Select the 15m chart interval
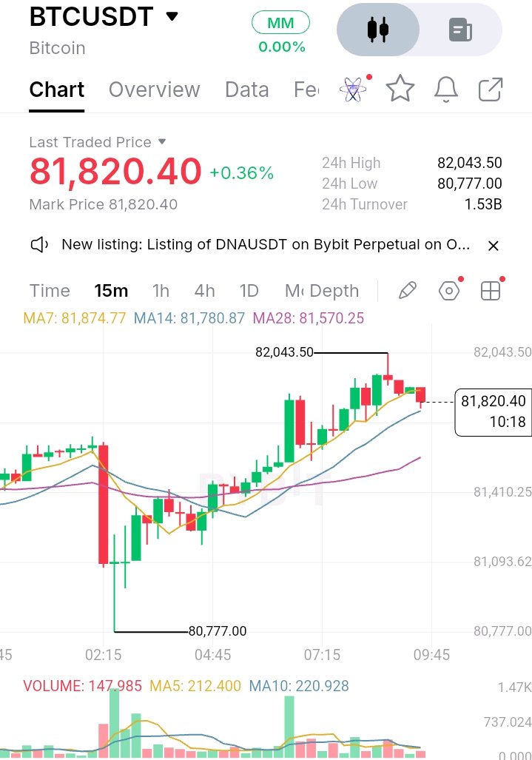The width and height of the screenshot is (532, 760). pos(111,291)
